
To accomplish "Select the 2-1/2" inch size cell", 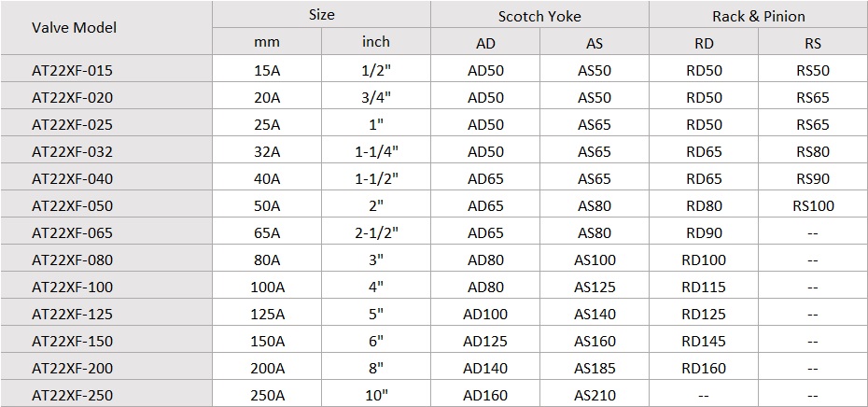I will point(376,233).
